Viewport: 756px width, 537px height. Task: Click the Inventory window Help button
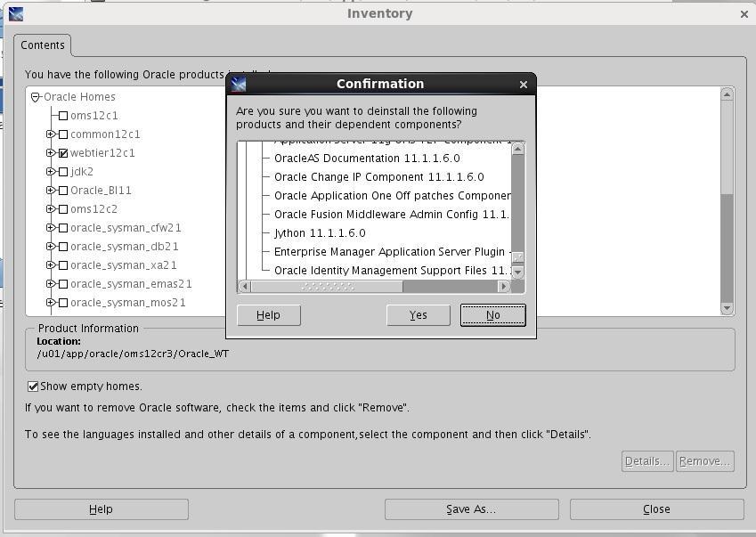coord(102,509)
